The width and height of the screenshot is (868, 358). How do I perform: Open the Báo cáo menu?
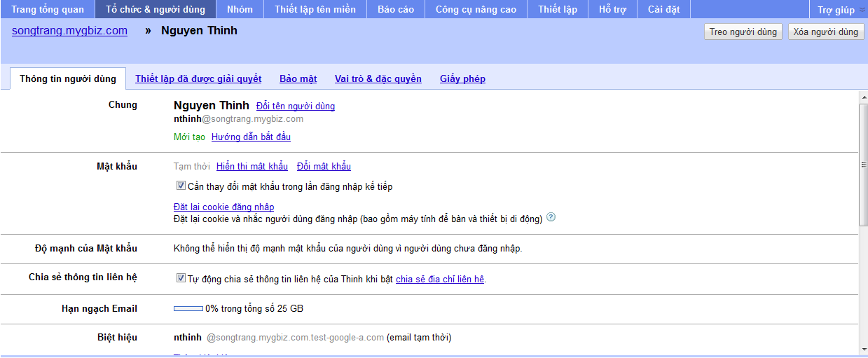pyautogui.click(x=395, y=10)
